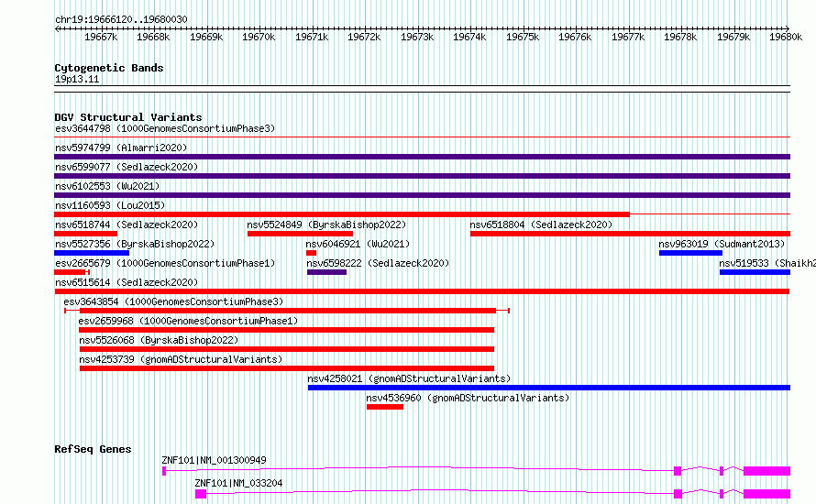Click the nsv6518744 (Sedlazeck2020) label
The height and width of the screenshot is (504, 816).
127,225
